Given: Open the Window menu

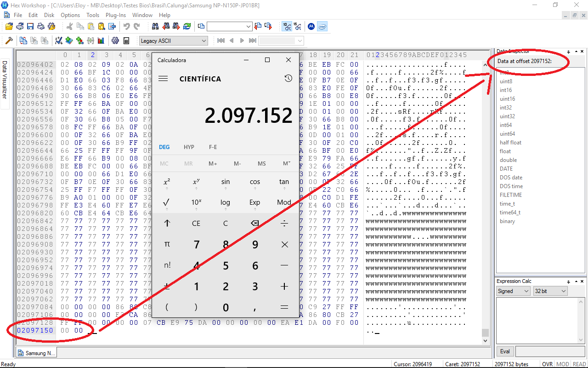Looking at the screenshot, I should tap(142, 15).
